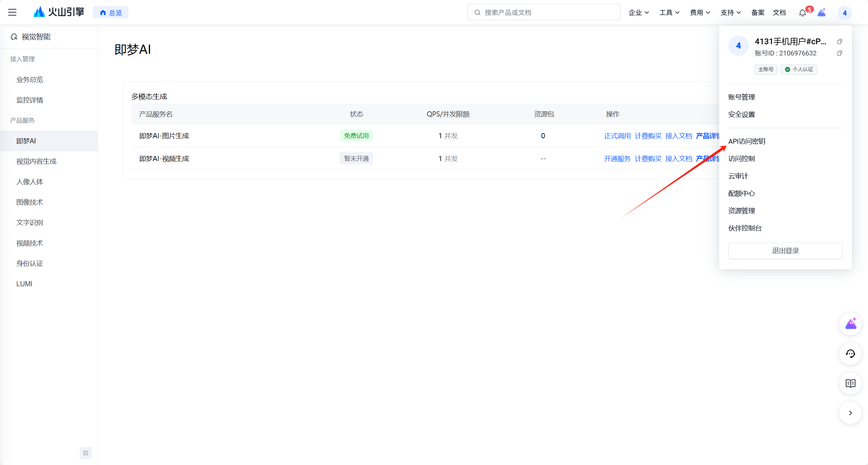Select 人像人体 in the sidebar
This screenshot has height=465, width=868.
pos(30,182)
